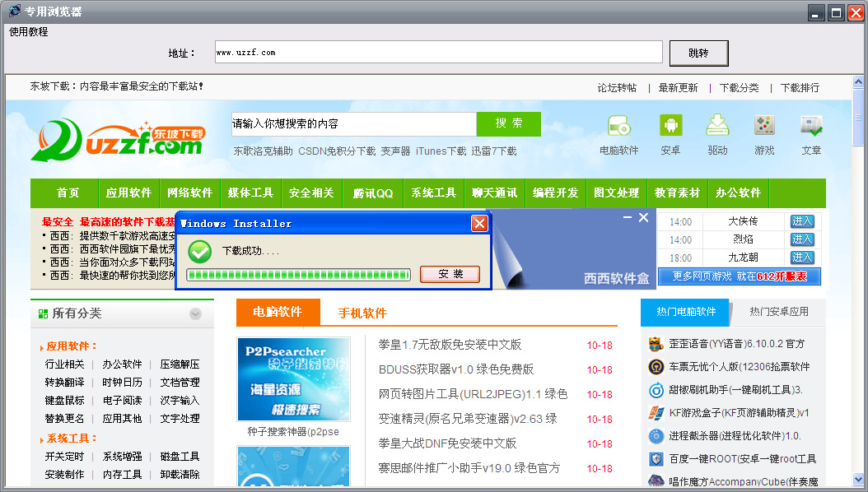Viewport: 868px width, 492px height.
Task: Select the 安卓 Android robot icon
Action: 670,126
